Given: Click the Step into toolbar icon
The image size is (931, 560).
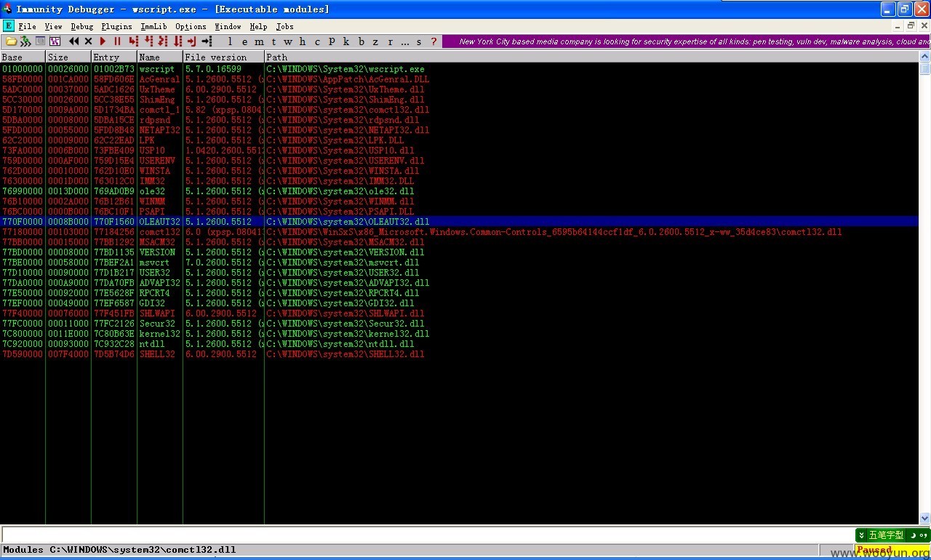Looking at the screenshot, I should pyautogui.click(x=134, y=41).
